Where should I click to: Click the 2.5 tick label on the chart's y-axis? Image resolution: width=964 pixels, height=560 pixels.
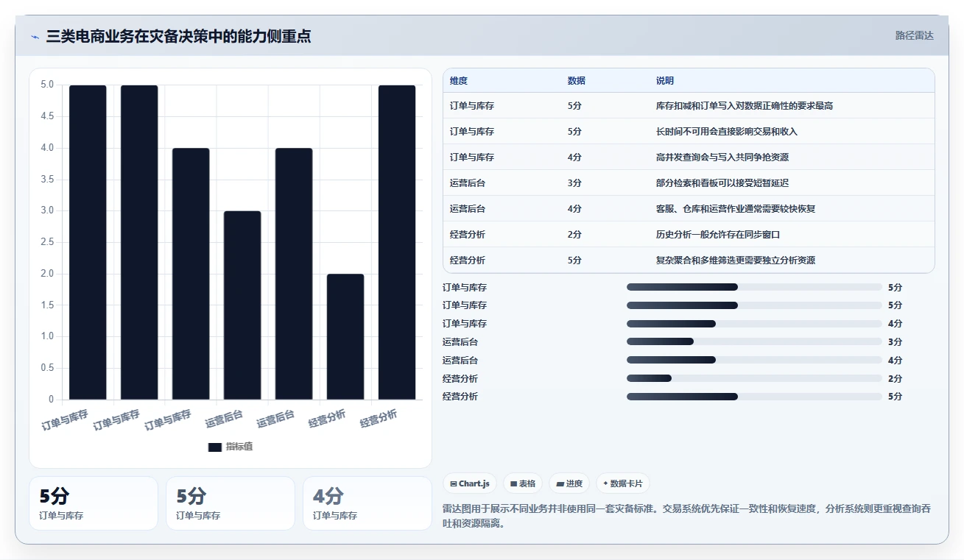point(47,242)
